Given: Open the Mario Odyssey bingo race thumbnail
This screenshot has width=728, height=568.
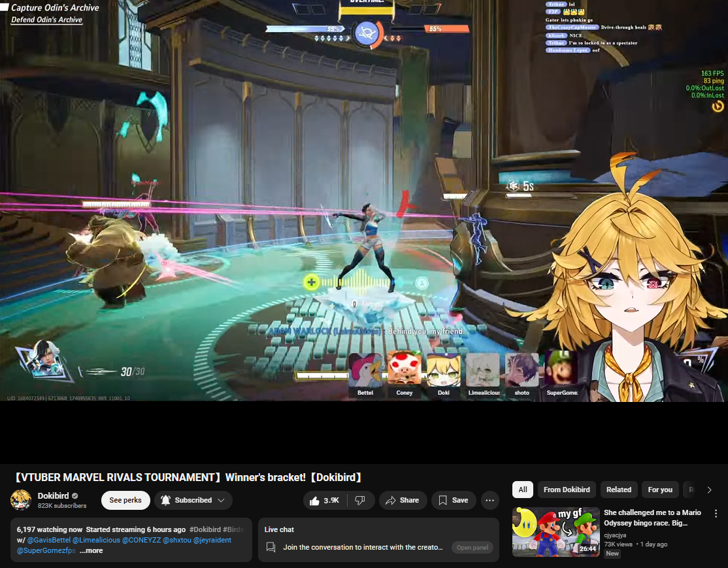Looking at the screenshot, I should tap(556, 532).
